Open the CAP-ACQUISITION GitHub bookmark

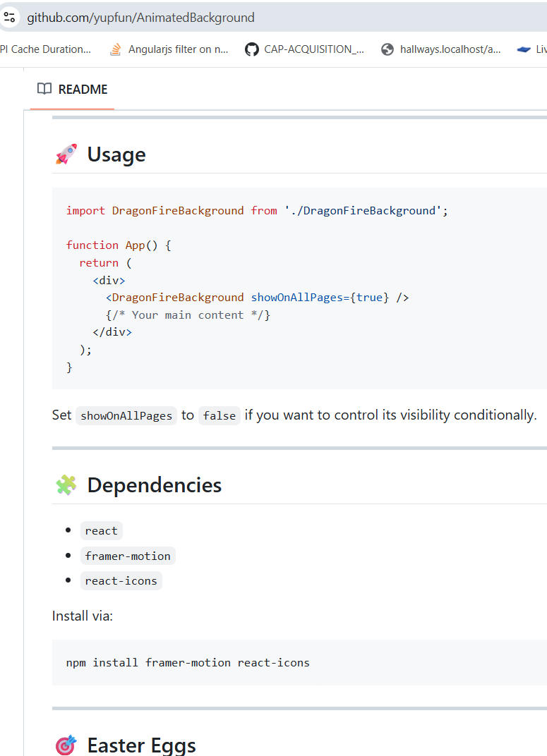pyautogui.click(x=304, y=49)
